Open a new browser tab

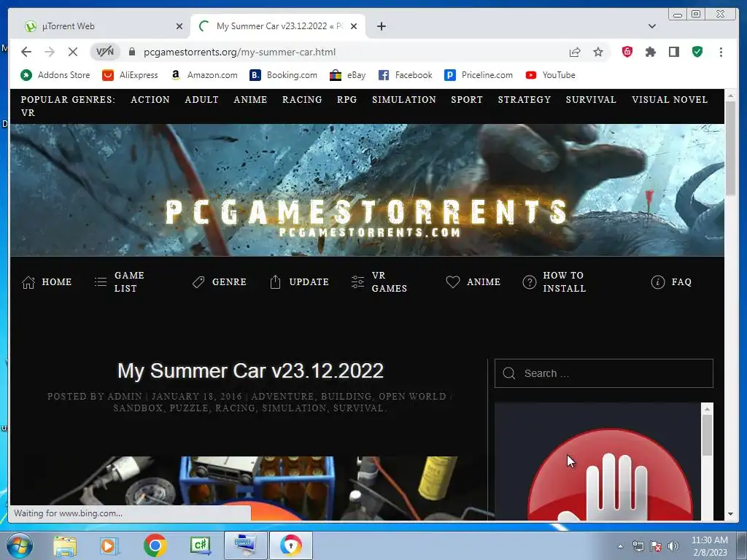381,26
